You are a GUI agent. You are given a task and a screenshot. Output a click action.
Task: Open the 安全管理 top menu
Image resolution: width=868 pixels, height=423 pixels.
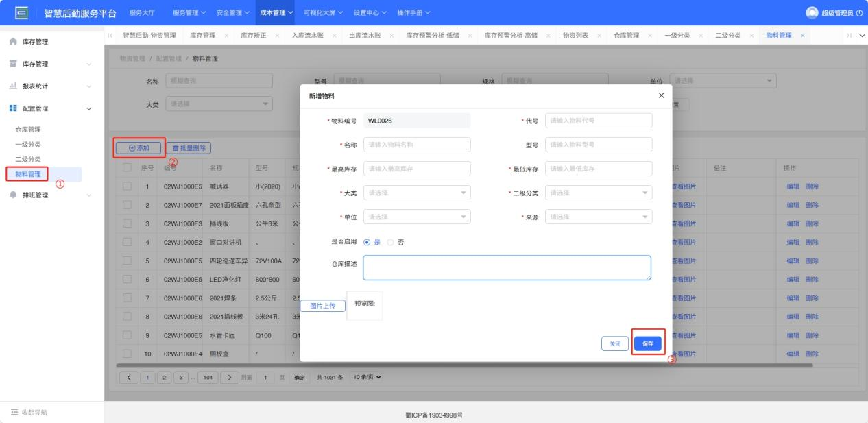233,12
